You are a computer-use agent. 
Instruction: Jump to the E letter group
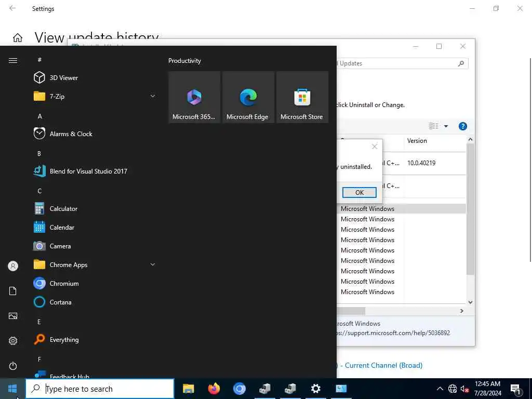coord(39,322)
